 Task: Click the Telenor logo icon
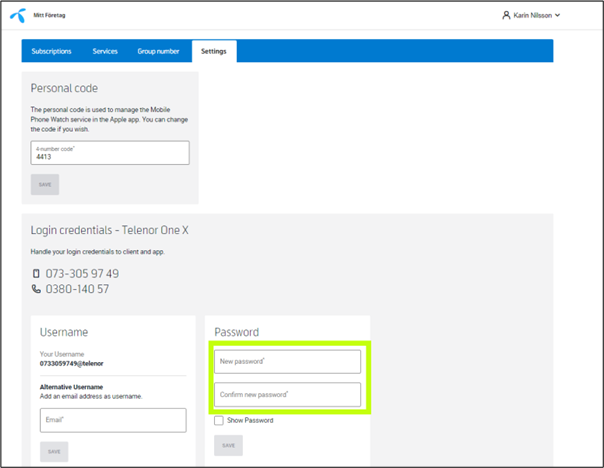pyautogui.click(x=18, y=15)
